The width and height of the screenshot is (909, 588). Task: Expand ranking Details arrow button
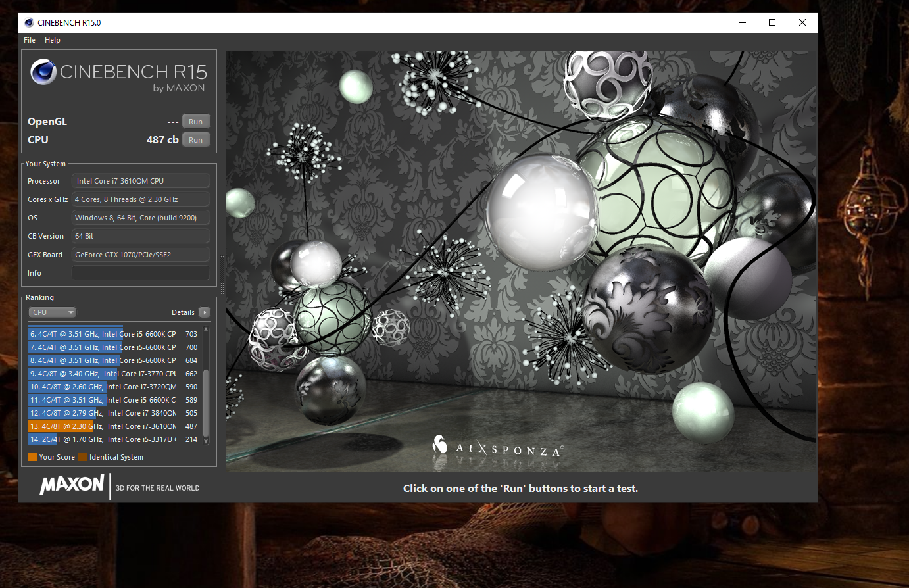click(x=205, y=312)
